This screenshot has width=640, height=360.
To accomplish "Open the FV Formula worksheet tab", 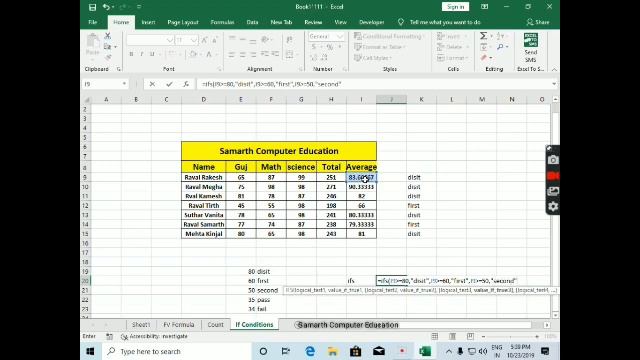I will point(179,325).
